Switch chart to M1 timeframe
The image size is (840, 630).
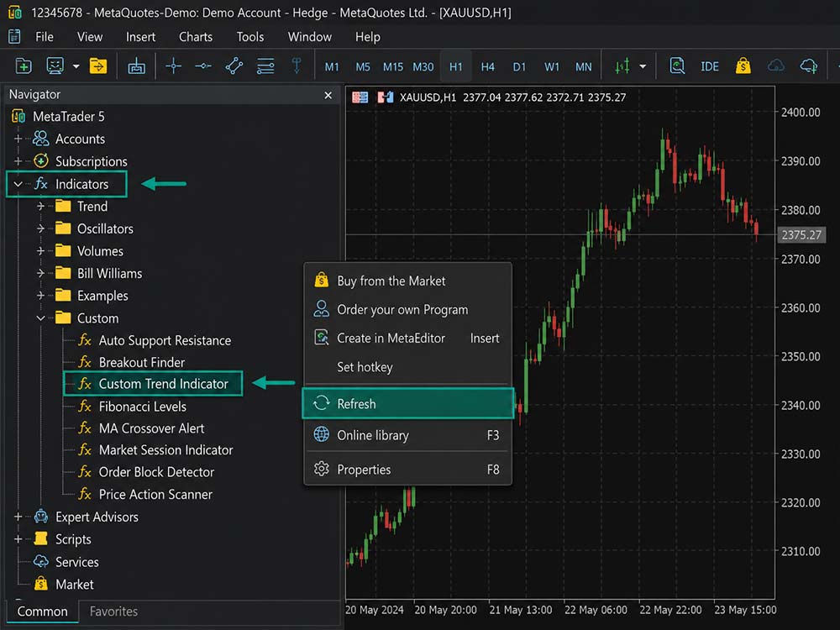click(x=332, y=67)
